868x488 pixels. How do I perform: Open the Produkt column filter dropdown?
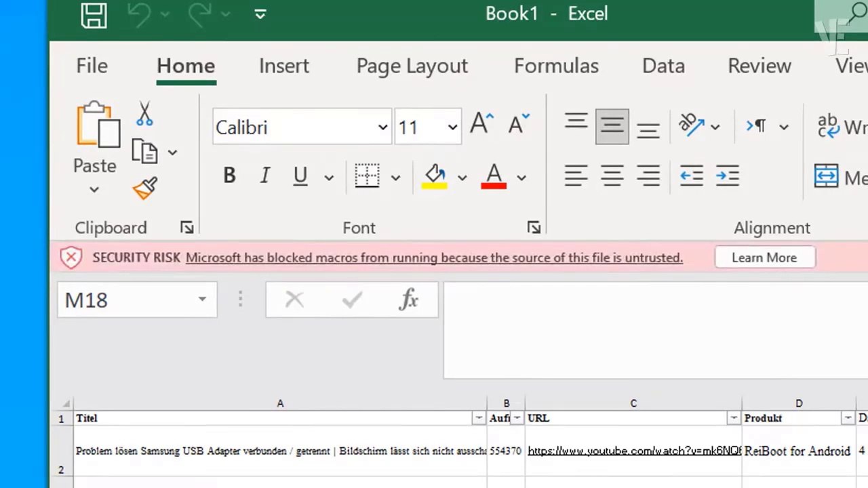coord(848,419)
